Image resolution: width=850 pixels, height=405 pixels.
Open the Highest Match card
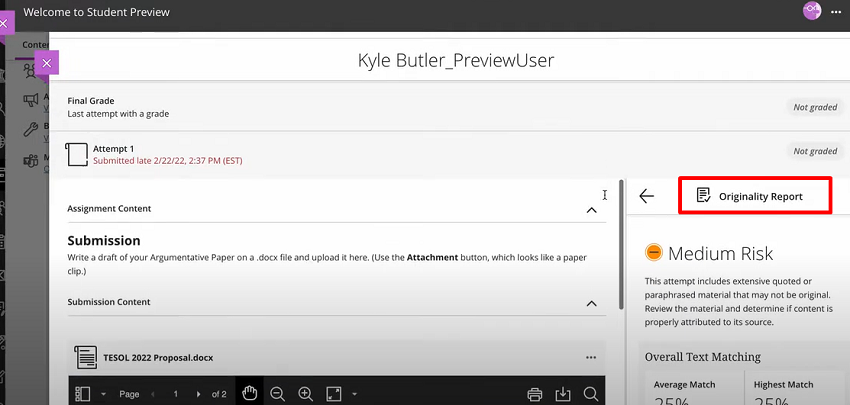pos(795,388)
